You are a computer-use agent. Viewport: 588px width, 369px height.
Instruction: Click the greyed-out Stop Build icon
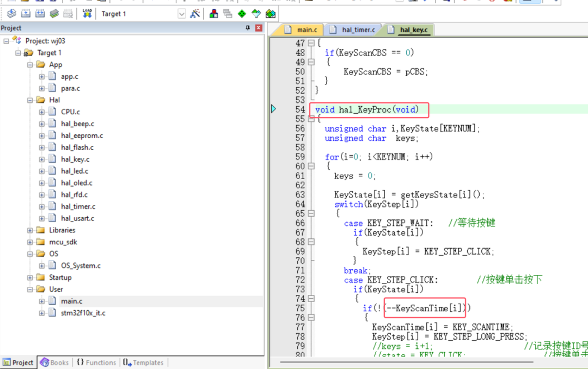(68, 14)
